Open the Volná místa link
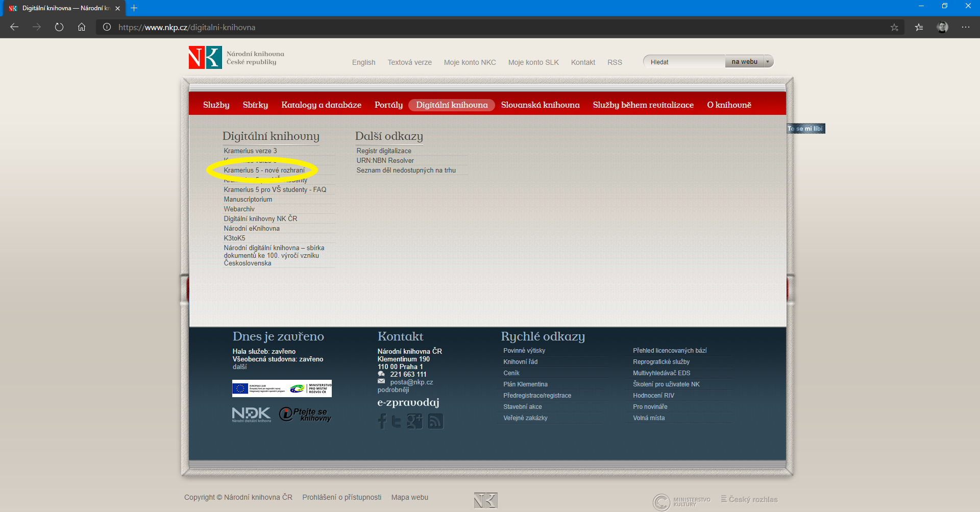980x512 pixels. point(649,418)
